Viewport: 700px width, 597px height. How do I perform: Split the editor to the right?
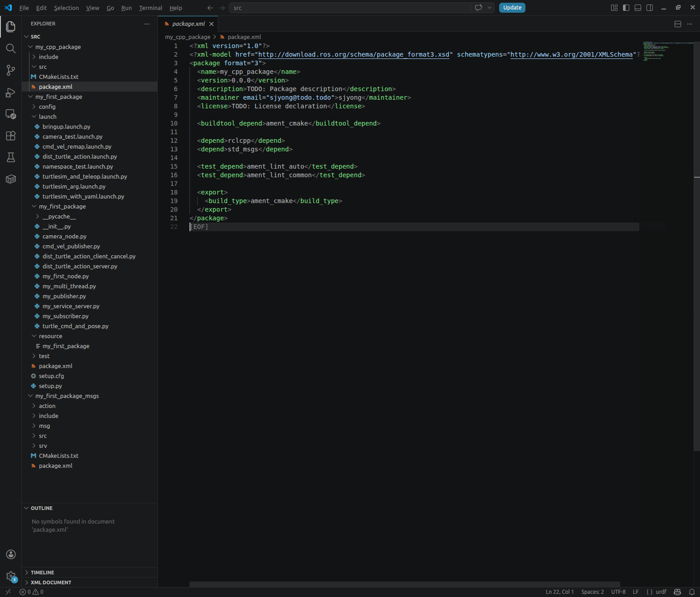pos(678,24)
